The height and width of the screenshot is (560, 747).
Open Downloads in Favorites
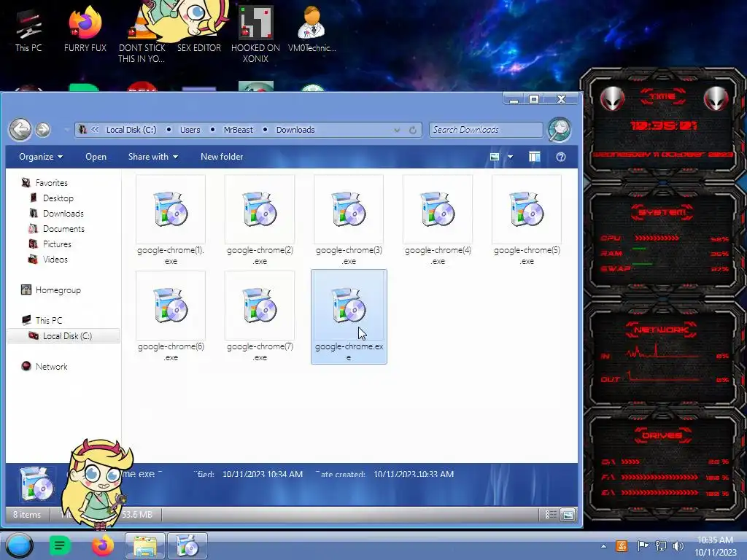click(63, 214)
